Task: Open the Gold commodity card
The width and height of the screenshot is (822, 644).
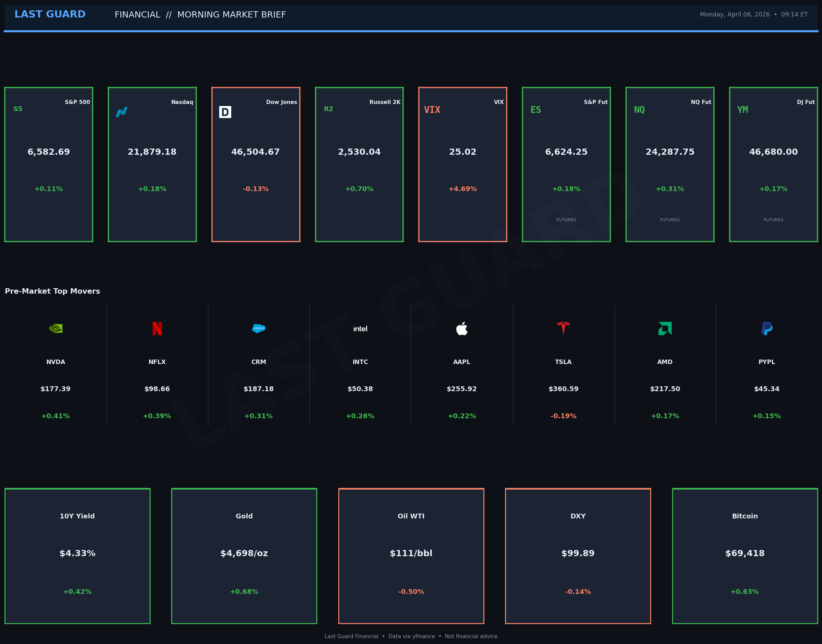Action: click(244, 556)
